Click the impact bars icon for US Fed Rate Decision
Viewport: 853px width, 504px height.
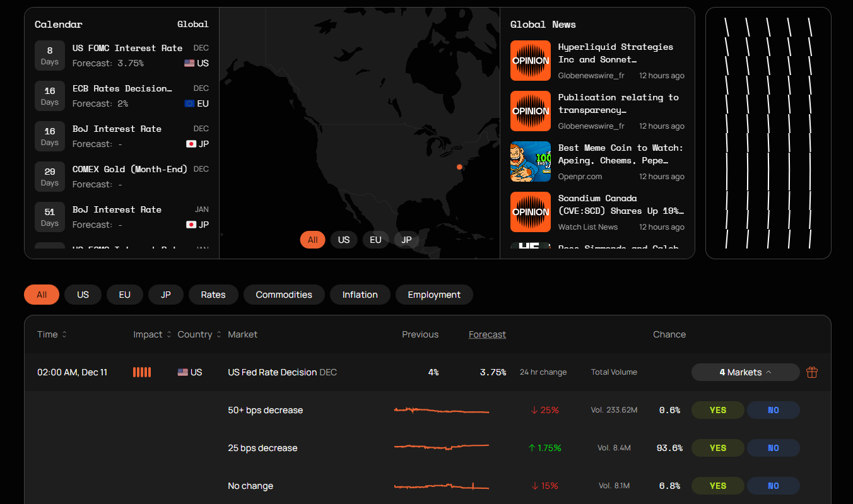pos(142,372)
